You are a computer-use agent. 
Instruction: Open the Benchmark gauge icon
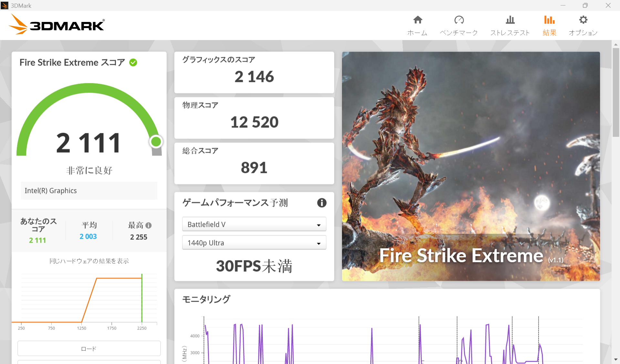[x=459, y=20]
